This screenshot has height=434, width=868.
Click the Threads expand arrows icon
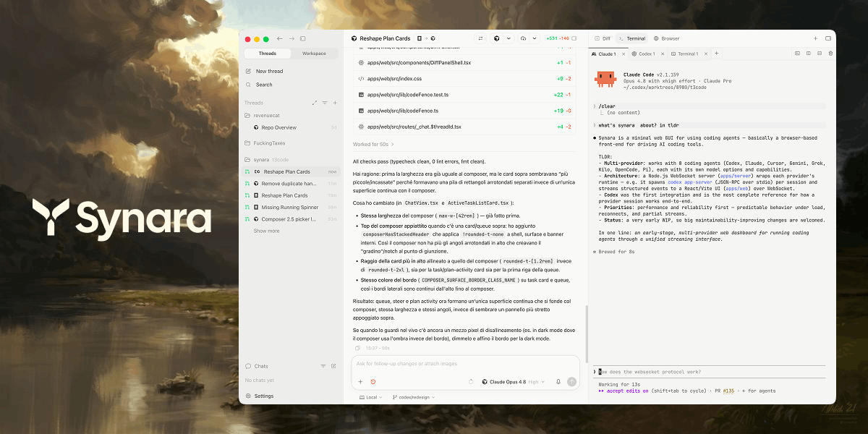click(315, 103)
